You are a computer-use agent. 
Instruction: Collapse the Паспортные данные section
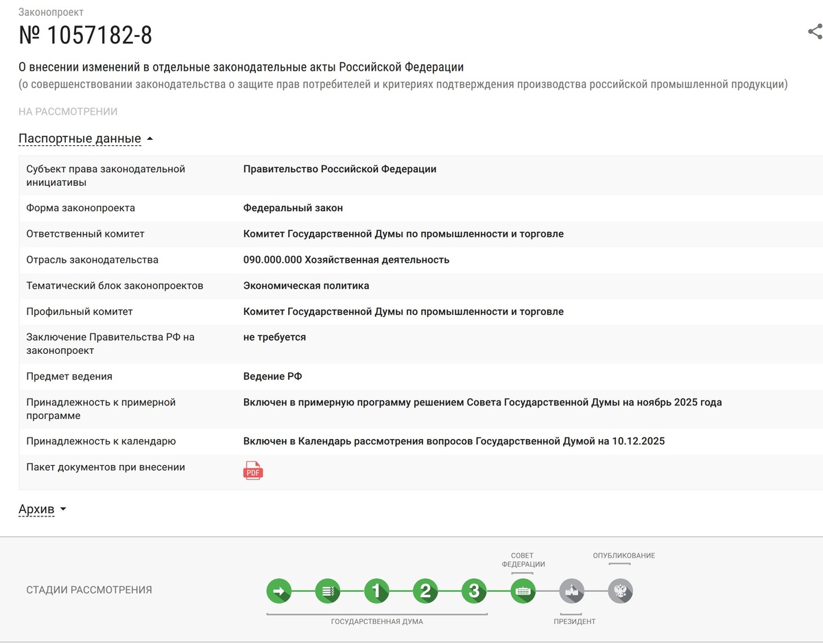[86, 139]
